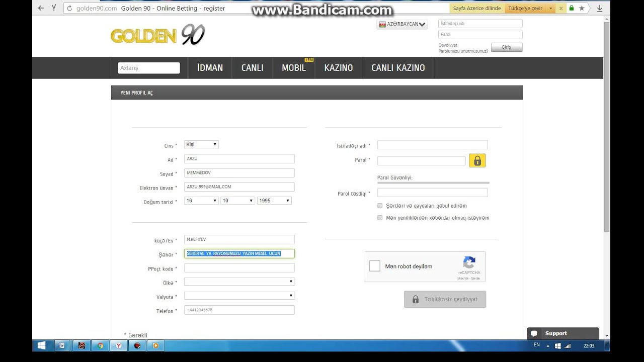
Task: Click header İstifadəçi adı field
Action: pyautogui.click(x=480, y=23)
